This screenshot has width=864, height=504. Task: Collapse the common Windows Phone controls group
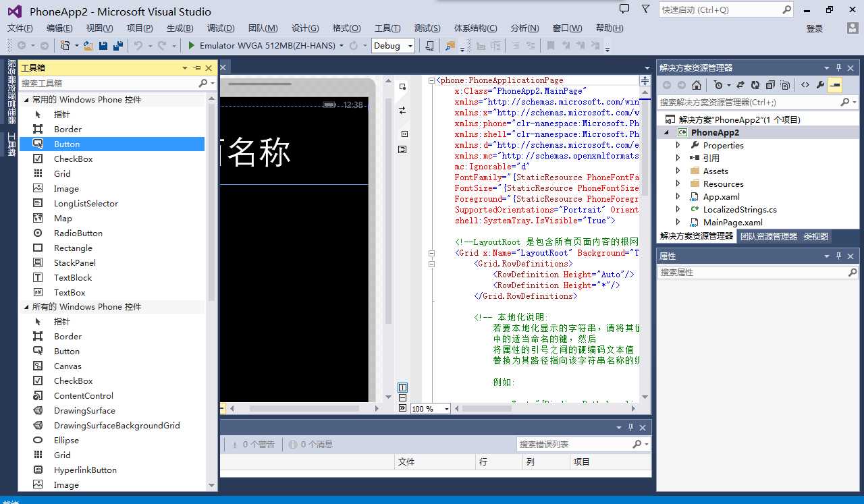(27, 99)
